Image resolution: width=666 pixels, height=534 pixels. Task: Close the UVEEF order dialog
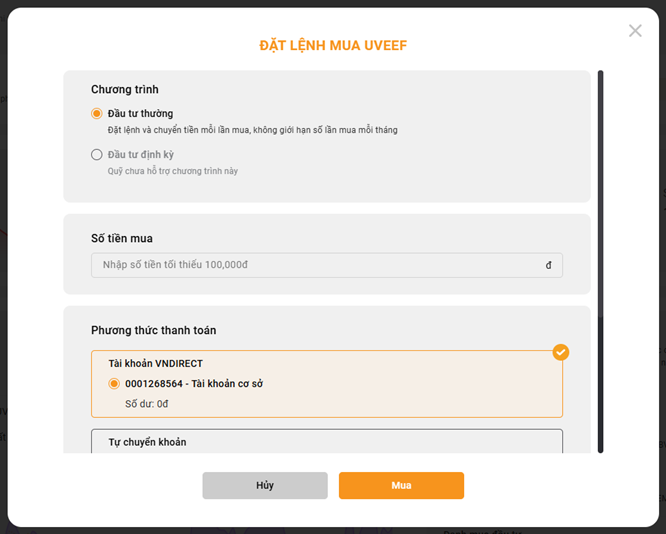point(635,31)
